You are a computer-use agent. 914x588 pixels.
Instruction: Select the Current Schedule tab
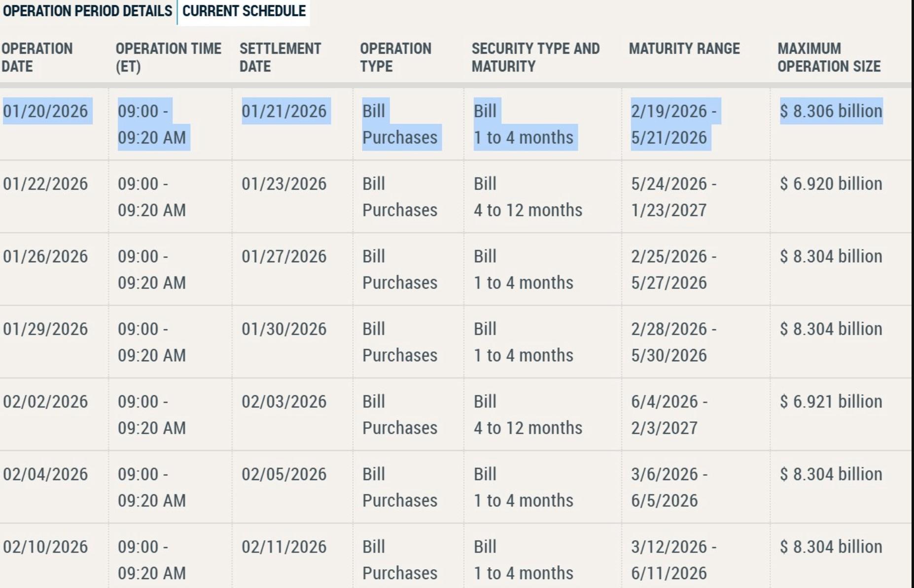click(244, 11)
